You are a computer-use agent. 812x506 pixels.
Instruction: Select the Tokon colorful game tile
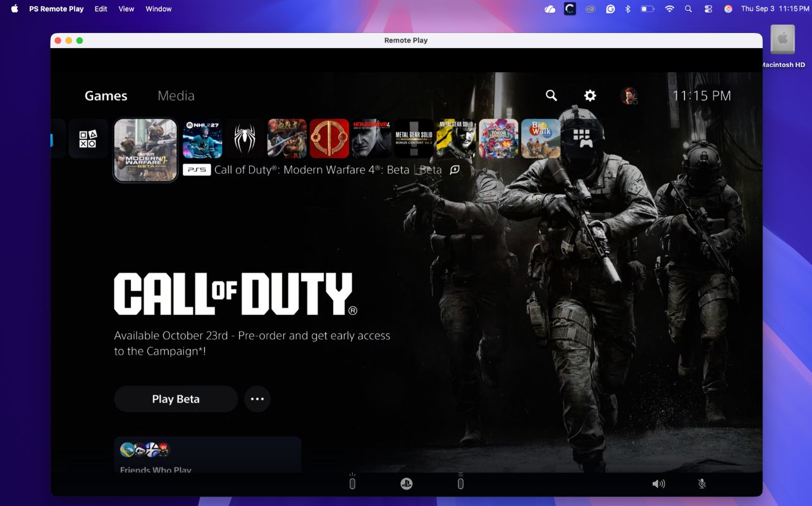(499, 139)
